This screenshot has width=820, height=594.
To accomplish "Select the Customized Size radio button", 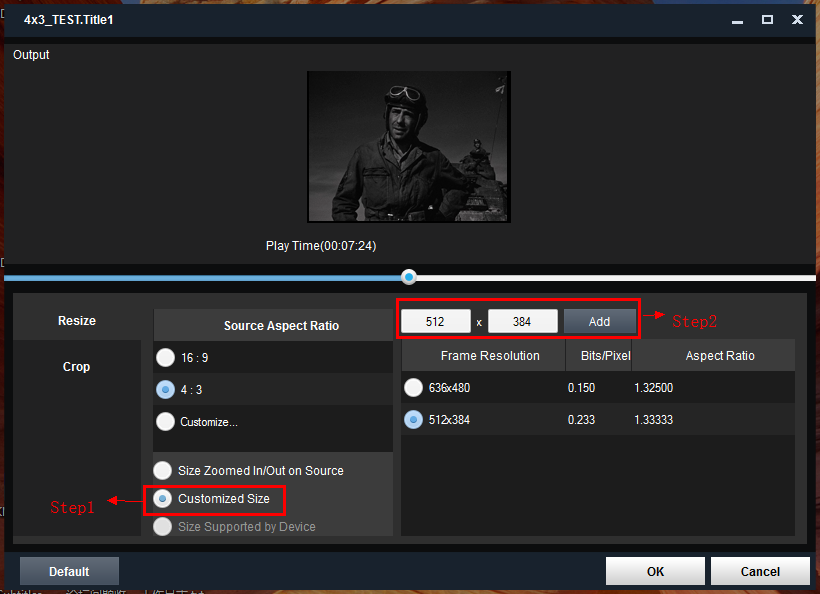I will click(162, 498).
